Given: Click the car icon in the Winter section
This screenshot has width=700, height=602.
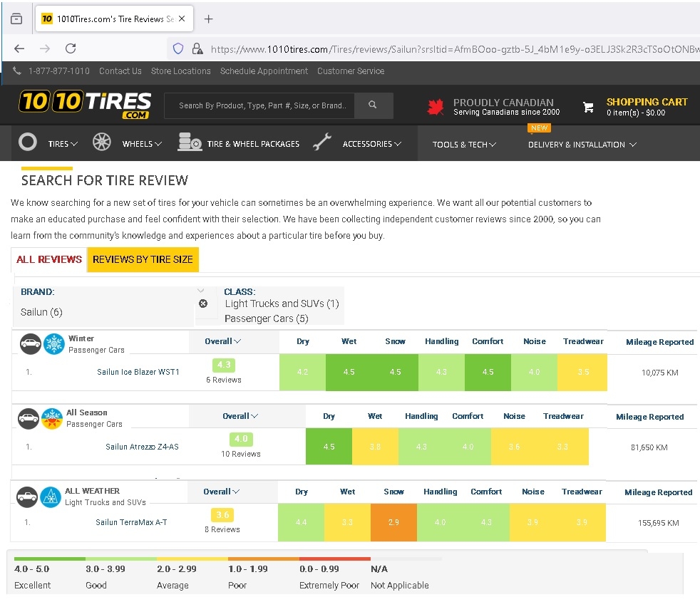Looking at the screenshot, I should tap(31, 344).
